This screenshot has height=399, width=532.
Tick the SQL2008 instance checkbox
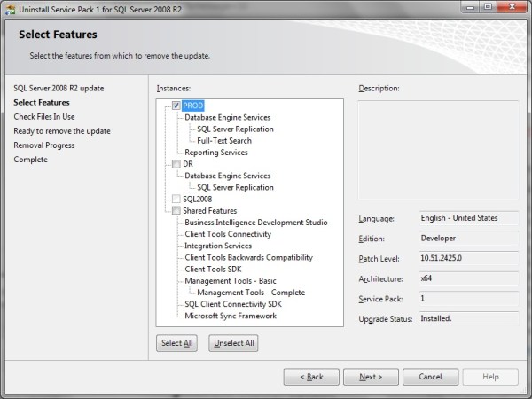click(x=176, y=199)
